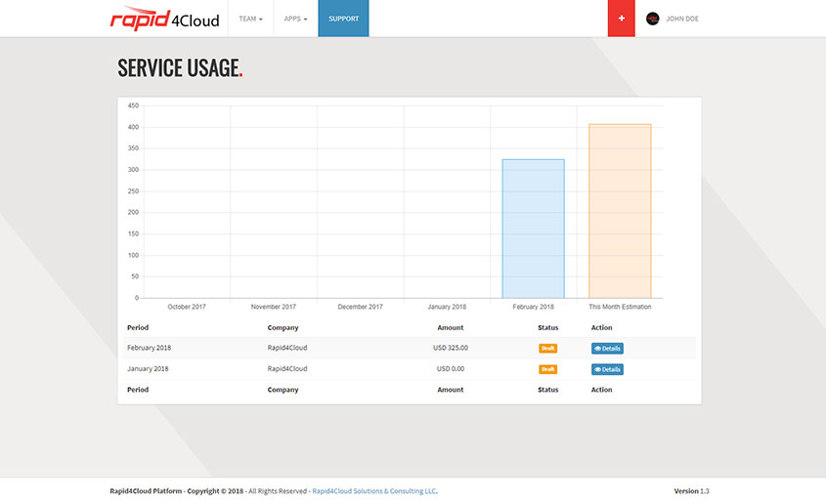Click the Period column header
This screenshot has width=826, height=504.
(x=138, y=328)
